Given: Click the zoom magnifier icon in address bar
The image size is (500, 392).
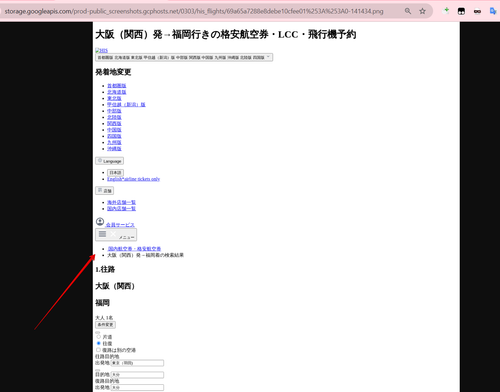Looking at the screenshot, I should coord(408,11).
